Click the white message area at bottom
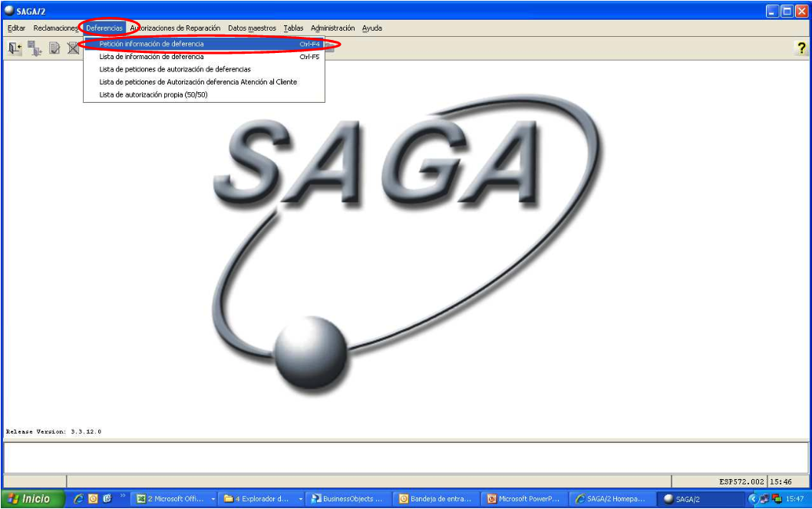The image size is (812, 509). [x=406, y=458]
